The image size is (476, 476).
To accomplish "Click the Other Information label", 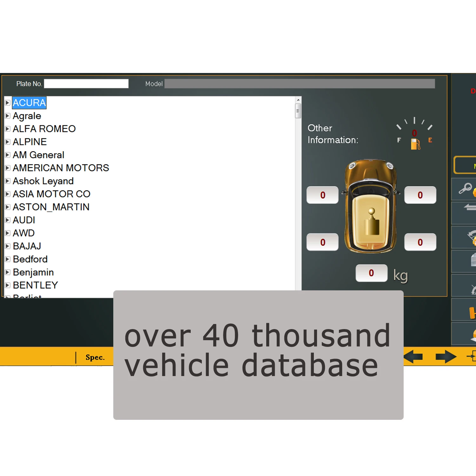I will coord(333,134).
